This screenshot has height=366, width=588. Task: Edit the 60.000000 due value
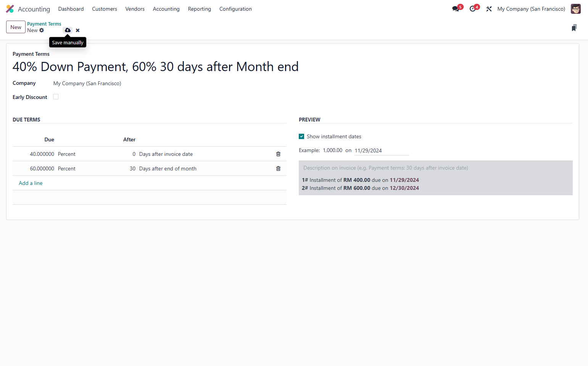(42, 168)
